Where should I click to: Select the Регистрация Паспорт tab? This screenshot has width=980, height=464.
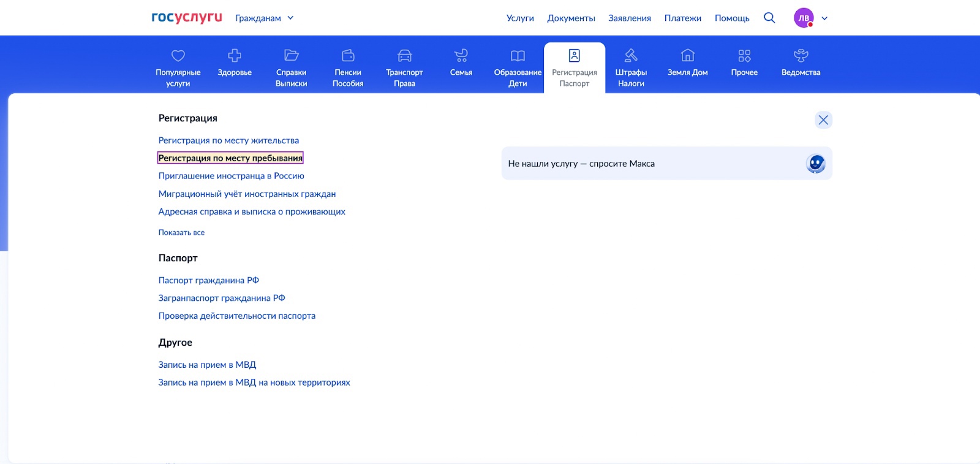pyautogui.click(x=575, y=67)
